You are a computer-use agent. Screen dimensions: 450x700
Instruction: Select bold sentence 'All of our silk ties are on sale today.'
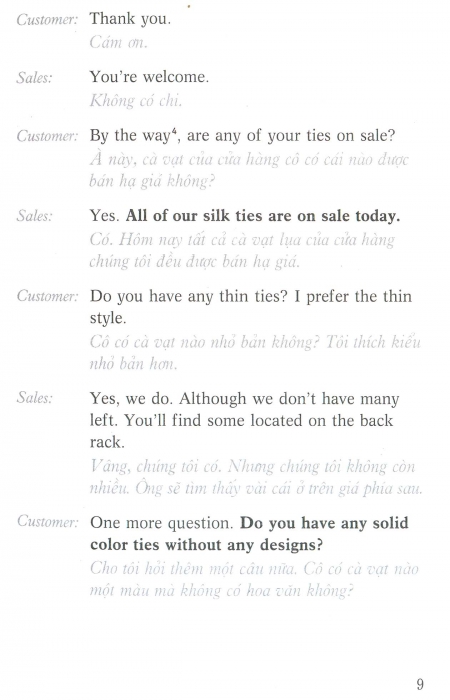coord(263,216)
